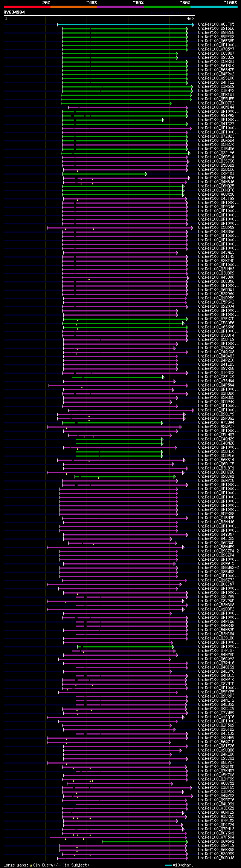The height and width of the screenshot is (868, 241).
Task: Select the UniRef100_B0DAJ8 label
Action: click(216, 858)
